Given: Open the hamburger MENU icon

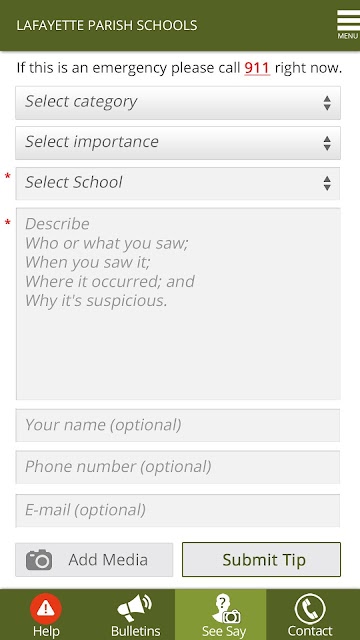Looking at the screenshot, I should (348, 24).
